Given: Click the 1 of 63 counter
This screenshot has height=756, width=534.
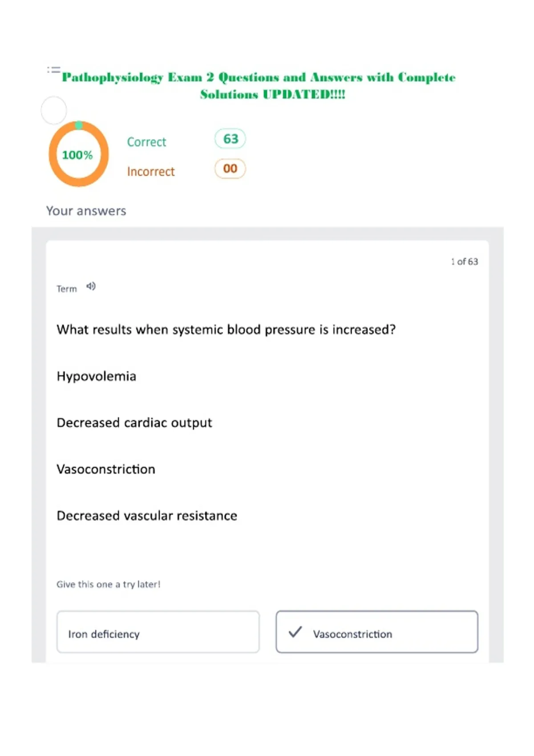Looking at the screenshot, I should pyautogui.click(x=464, y=261).
